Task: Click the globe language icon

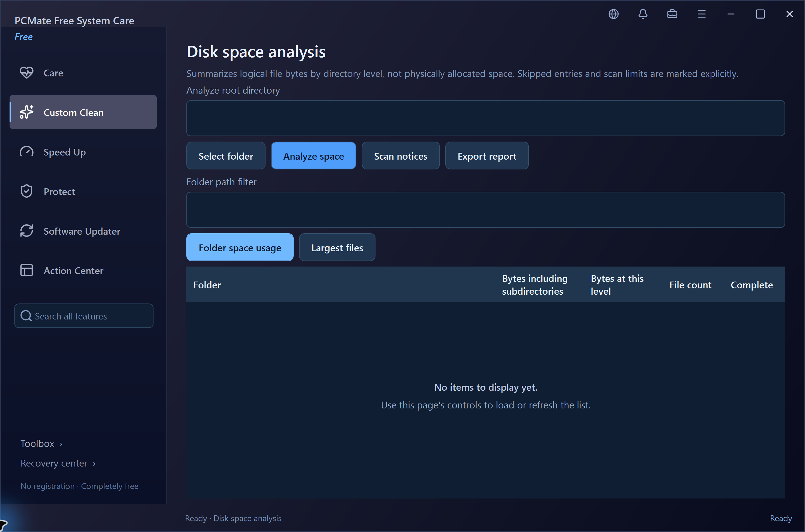Action: (x=613, y=14)
